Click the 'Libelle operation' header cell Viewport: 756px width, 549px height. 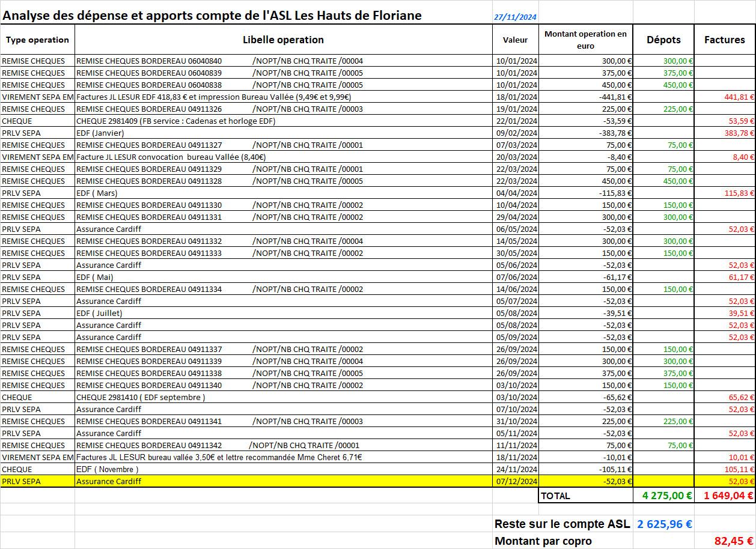point(283,40)
